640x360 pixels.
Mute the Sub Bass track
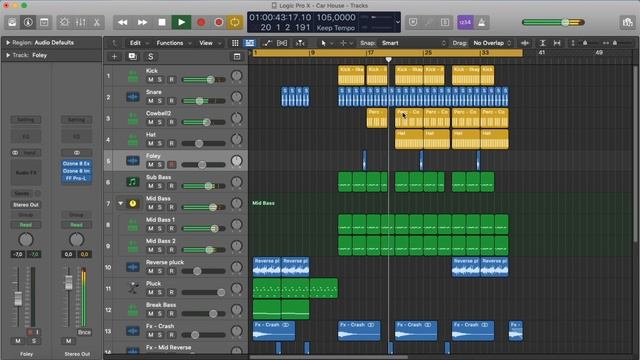coord(151,186)
